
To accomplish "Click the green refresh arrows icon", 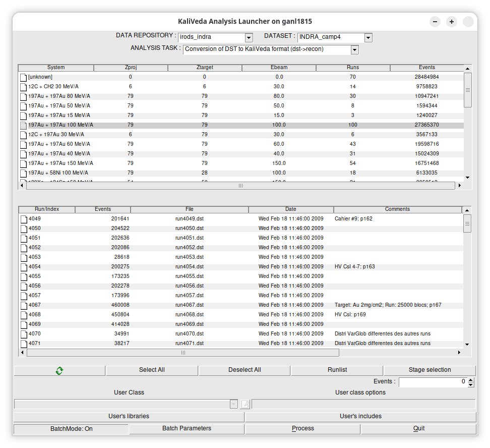I will [59, 371].
